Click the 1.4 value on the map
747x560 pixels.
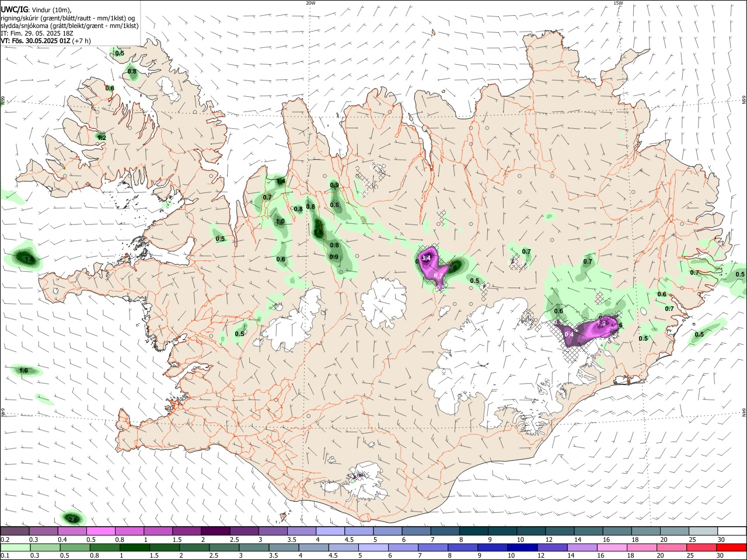281,181
